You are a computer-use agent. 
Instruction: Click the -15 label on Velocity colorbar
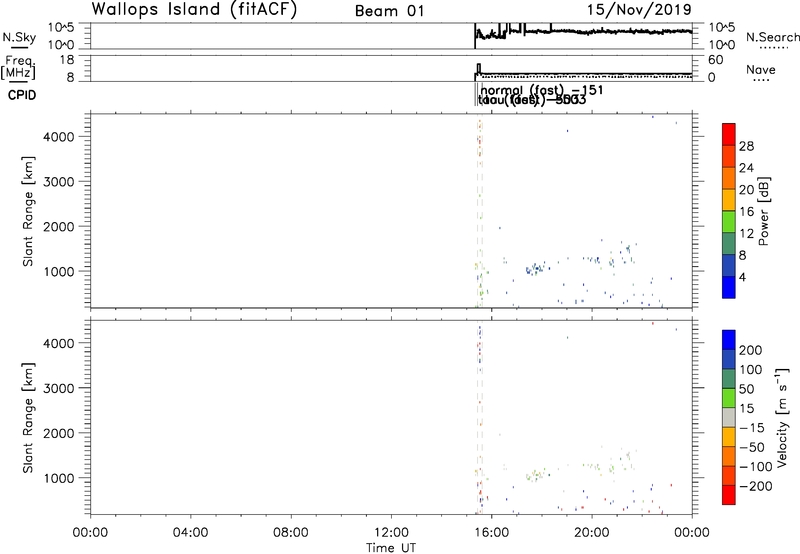coord(752,428)
